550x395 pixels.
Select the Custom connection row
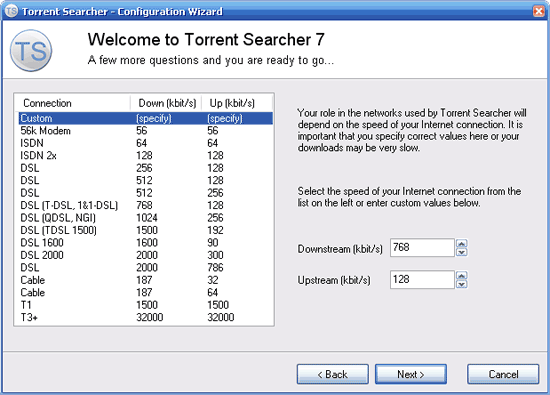coord(146,118)
